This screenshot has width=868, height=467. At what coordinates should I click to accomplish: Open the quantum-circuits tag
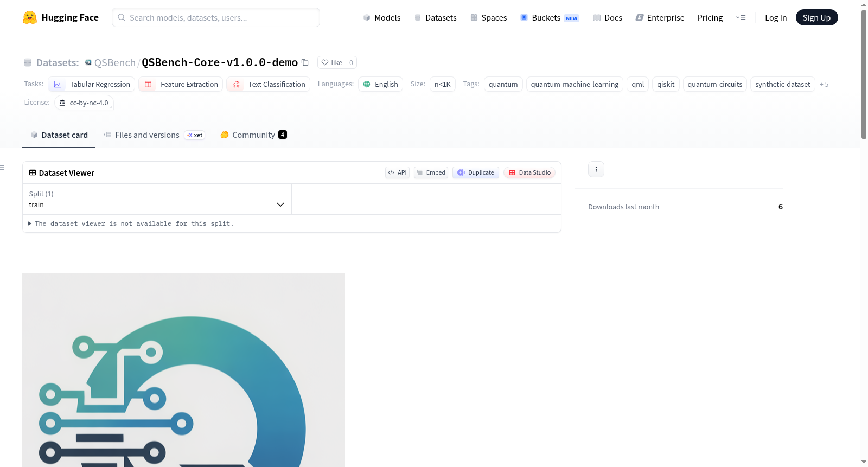pos(715,84)
